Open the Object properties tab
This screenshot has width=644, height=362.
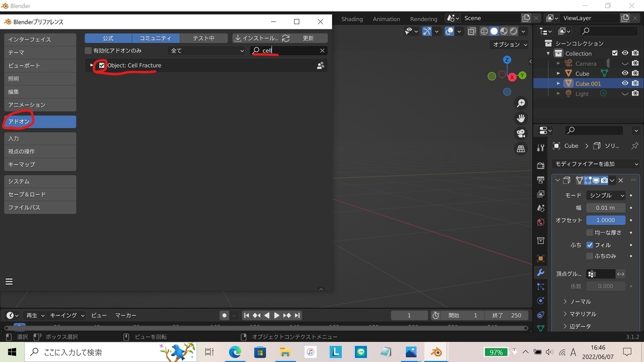point(540,258)
